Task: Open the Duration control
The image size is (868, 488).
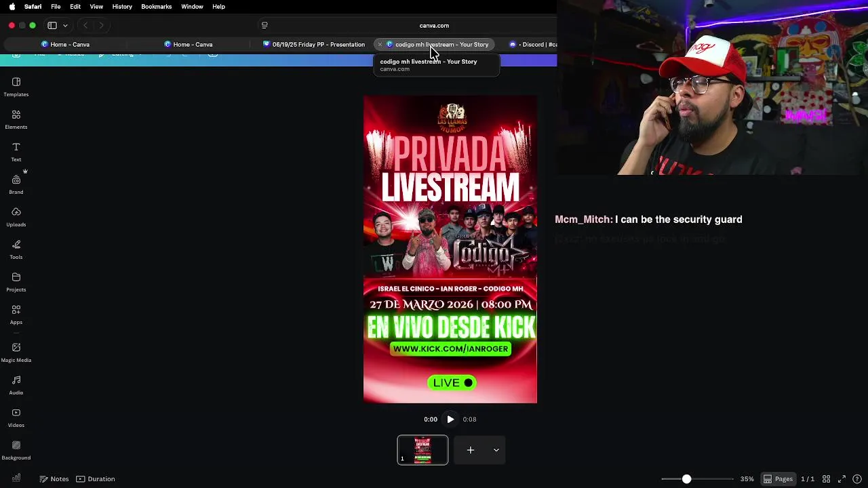Action: click(95, 479)
